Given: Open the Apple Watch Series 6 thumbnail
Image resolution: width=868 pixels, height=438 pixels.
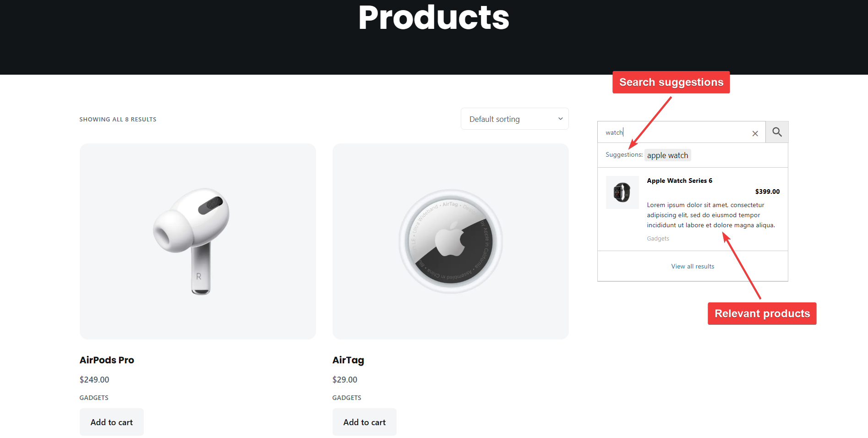Looking at the screenshot, I should click(x=622, y=192).
